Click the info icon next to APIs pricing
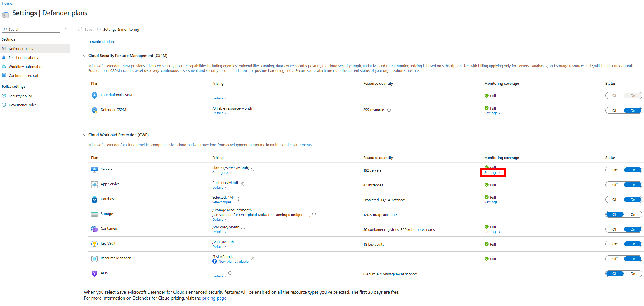This screenshot has width=644, height=306. coord(230,273)
